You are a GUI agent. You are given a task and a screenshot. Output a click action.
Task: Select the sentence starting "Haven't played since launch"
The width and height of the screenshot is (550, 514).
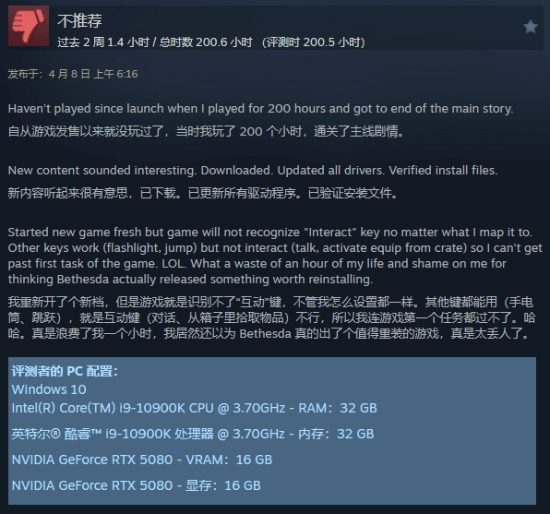pyautogui.click(x=260, y=109)
